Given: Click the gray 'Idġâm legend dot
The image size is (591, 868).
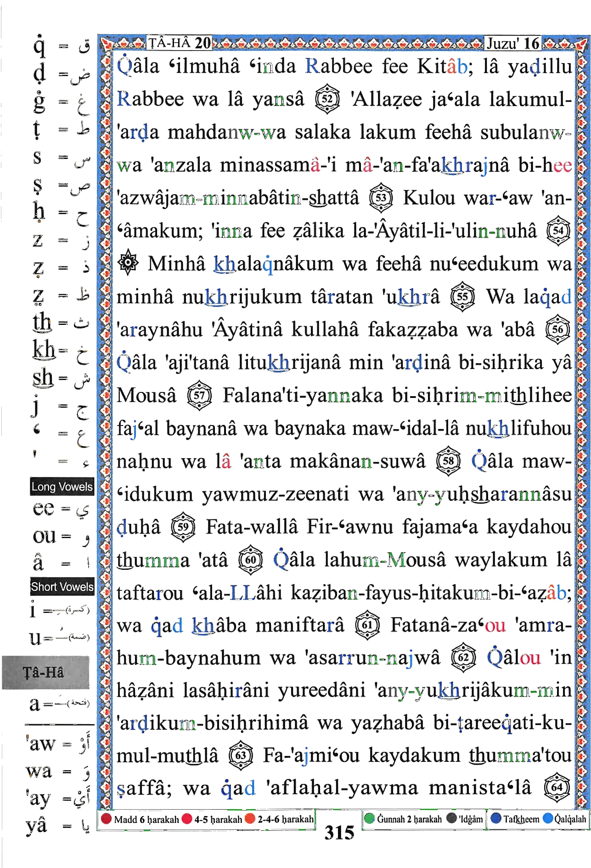Looking at the screenshot, I should [x=452, y=818].
